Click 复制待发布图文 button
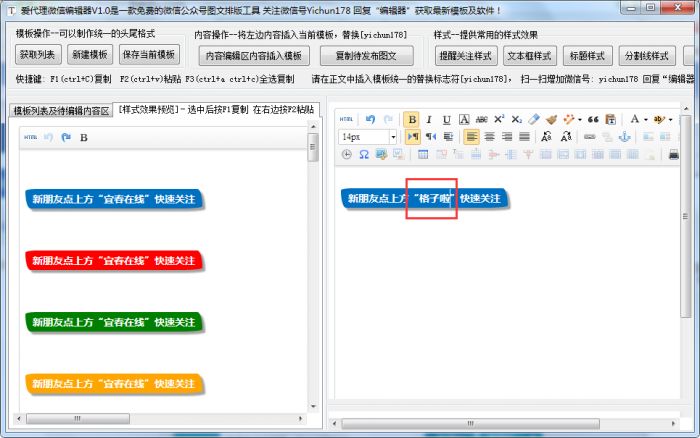700x438 pixels. (x=367, y=56)
